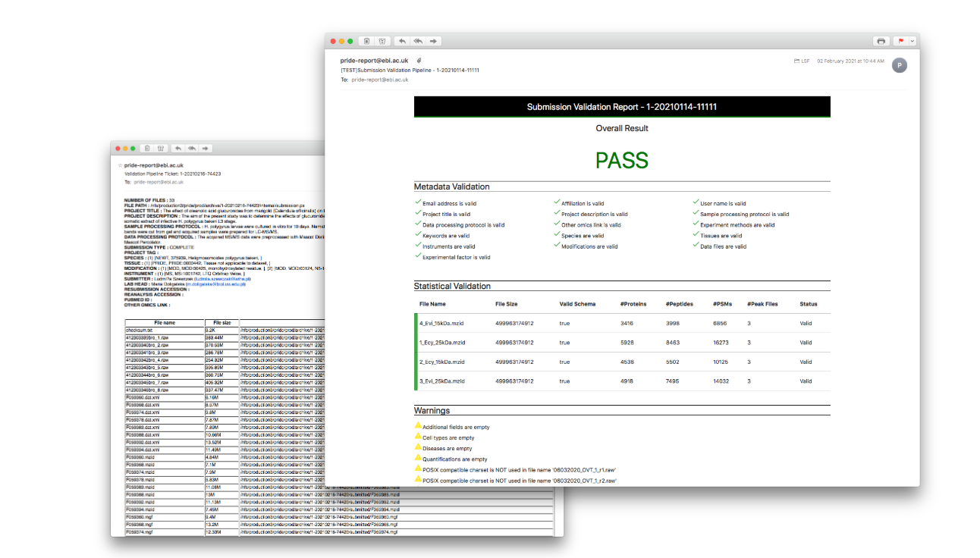Click the Validation Pipeline Ticket subject

172,174
